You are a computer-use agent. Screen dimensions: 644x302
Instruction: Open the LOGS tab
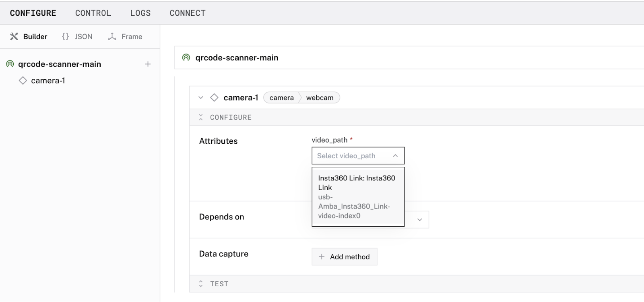tap(140, 13)
